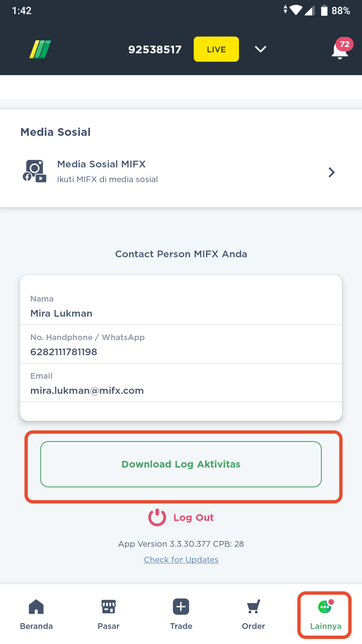Tap the social media icon cluster

[x=35, y=171]
